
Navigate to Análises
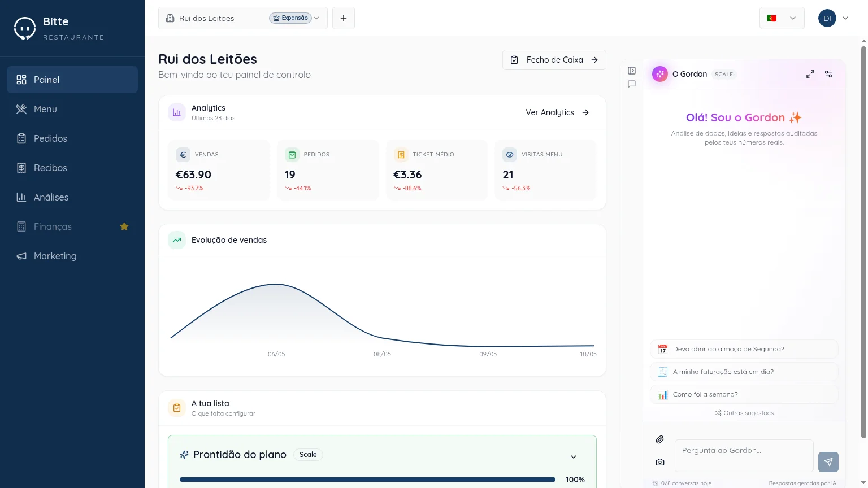(72, 197)
